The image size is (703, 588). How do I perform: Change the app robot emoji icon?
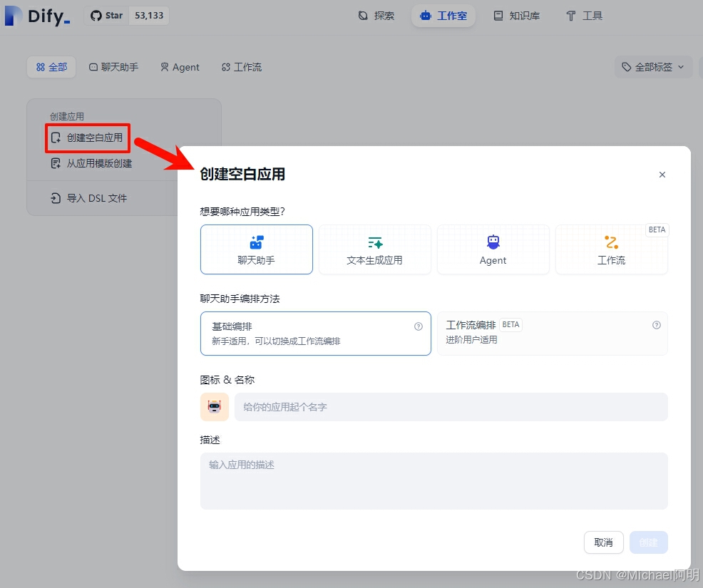tap(215, 407)
